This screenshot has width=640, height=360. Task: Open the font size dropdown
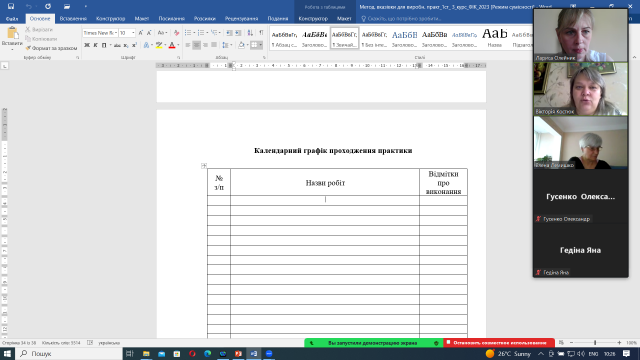tap(133, 33)
